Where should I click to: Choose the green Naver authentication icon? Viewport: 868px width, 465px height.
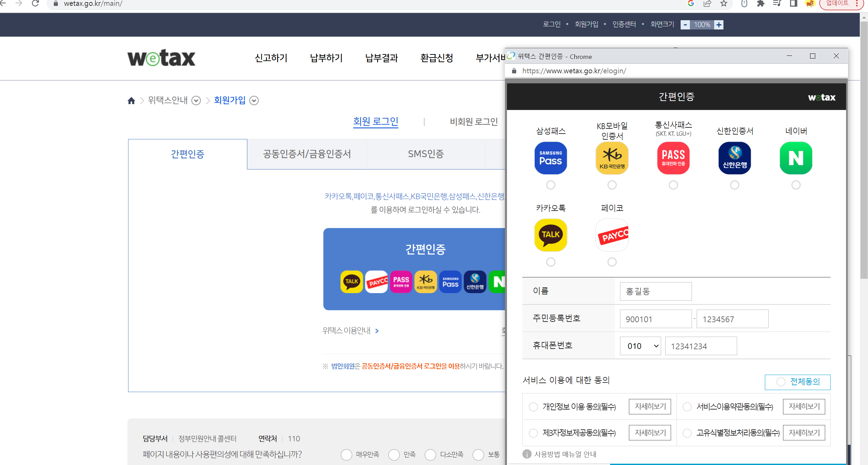click(x=796, y=158)
